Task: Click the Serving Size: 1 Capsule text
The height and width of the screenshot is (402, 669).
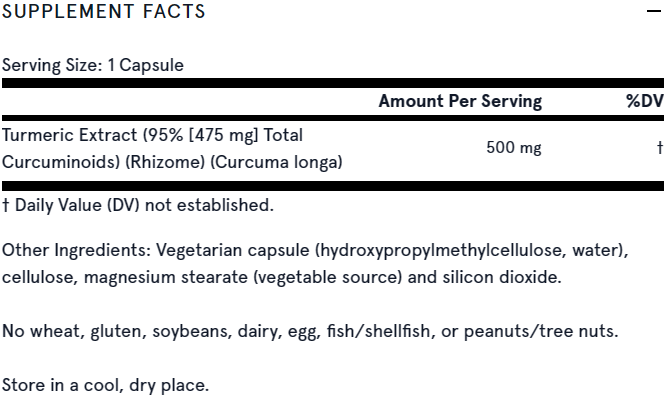Action: pos(93,65)
